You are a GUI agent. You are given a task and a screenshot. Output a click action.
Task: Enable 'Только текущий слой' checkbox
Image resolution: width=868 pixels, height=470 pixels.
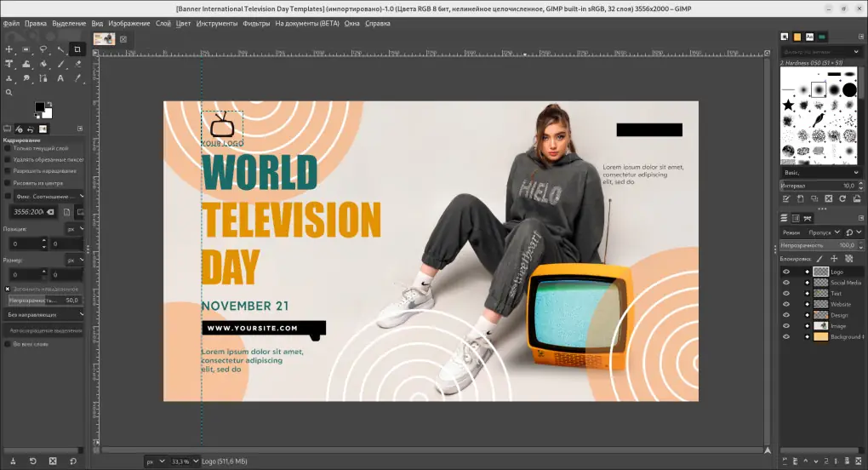(8, 148)
